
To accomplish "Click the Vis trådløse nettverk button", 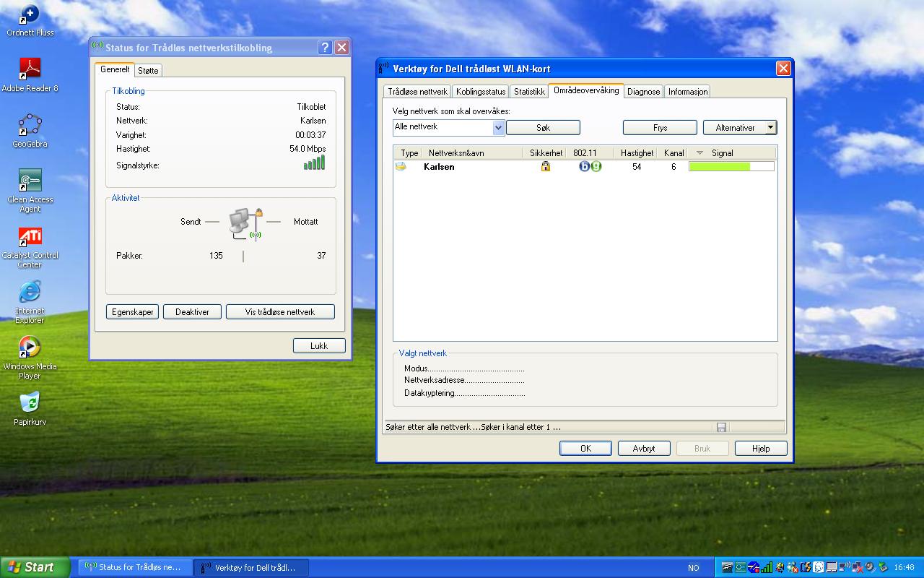I will tap(280, 312).
